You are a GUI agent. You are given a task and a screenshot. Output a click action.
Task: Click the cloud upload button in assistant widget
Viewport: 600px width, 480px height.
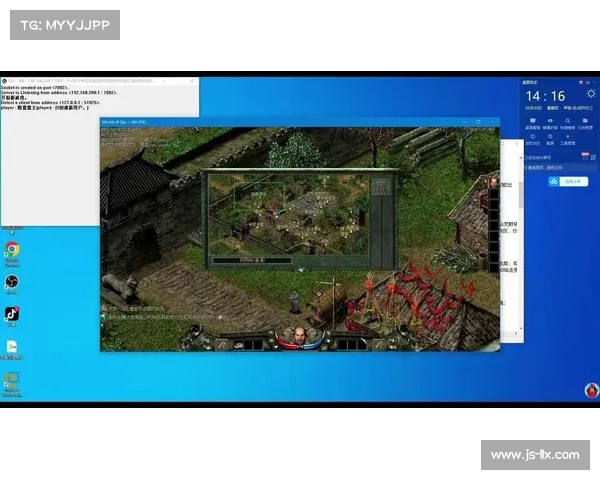(568, 181)
